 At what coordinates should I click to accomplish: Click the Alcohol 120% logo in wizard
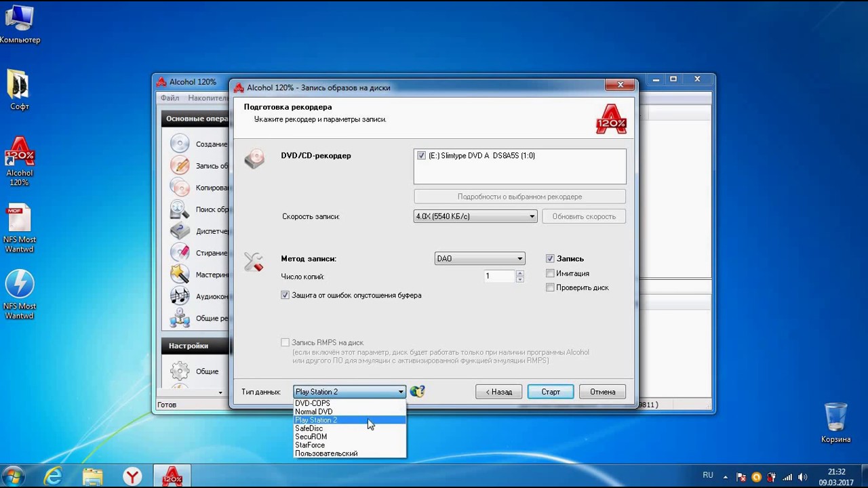(611, 119)
